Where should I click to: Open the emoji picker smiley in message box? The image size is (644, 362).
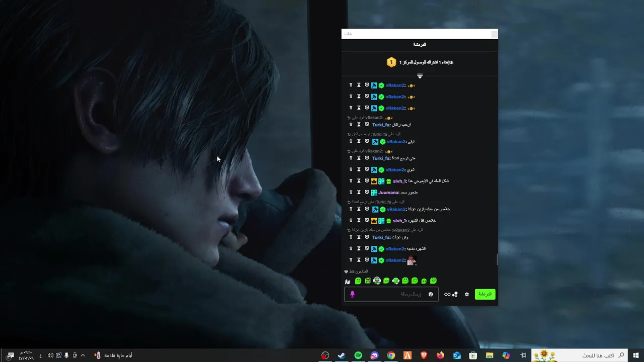(x=431, y=294)
